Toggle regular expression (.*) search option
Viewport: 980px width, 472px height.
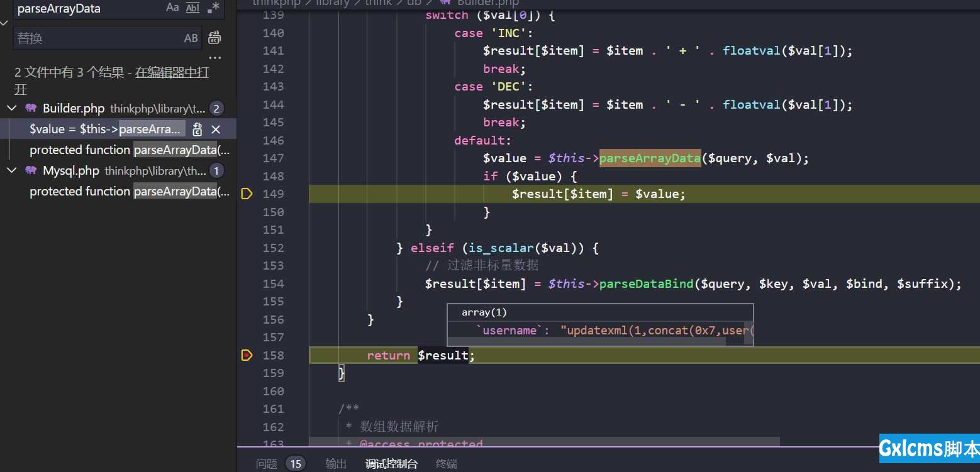tap(214, 8)
